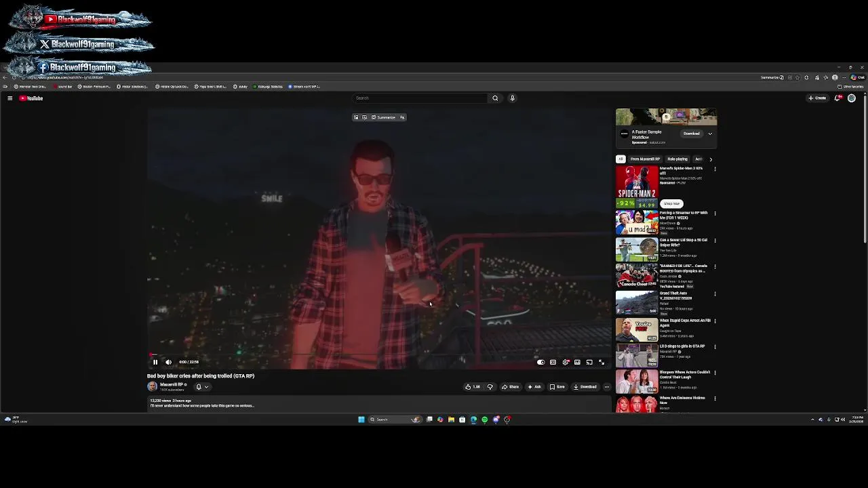Image resolution: width=868 pixels, height=488 pixels.
Task: Open File Explorer from taskbar
Action: [x=451, y=420]
